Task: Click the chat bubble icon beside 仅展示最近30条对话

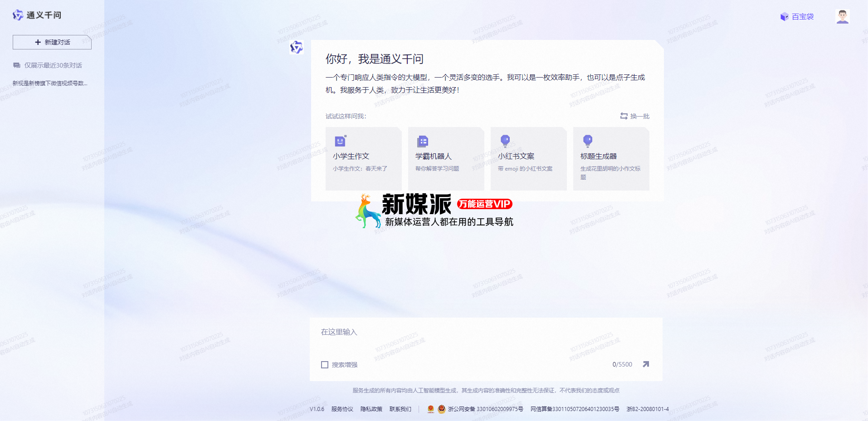Action: (17, 65)
